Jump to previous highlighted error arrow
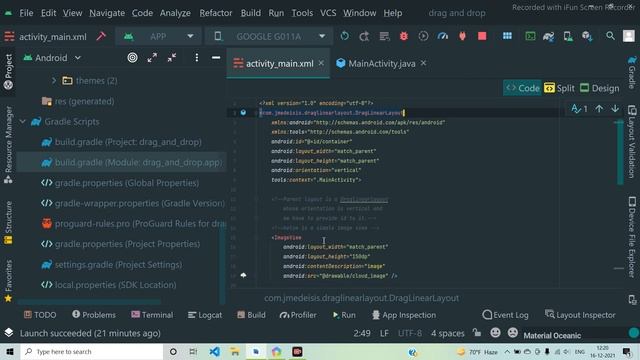Viewport: 640px width, 360px height. (x=599, y=109)
